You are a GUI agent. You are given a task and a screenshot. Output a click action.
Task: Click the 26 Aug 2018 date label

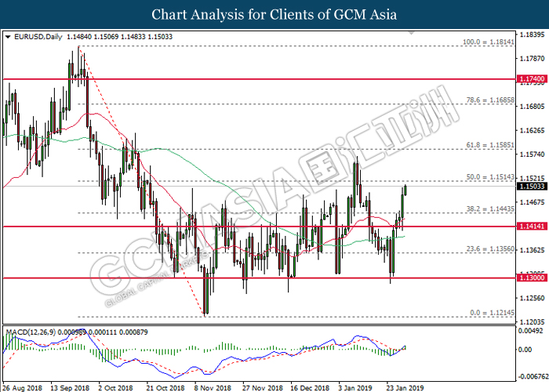(21, 387)
